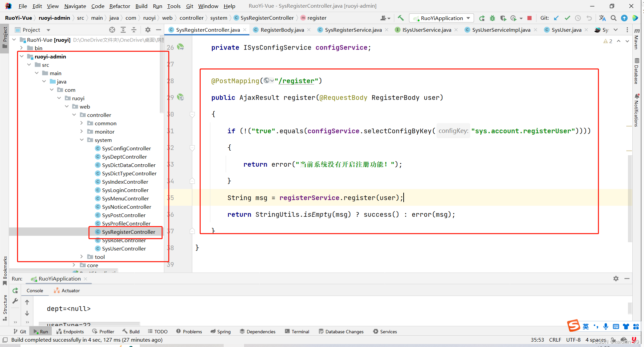The width and height of the screenshot is (644, 347).
Task: Open the Translate icon in the toolbar
Action: 602,18
